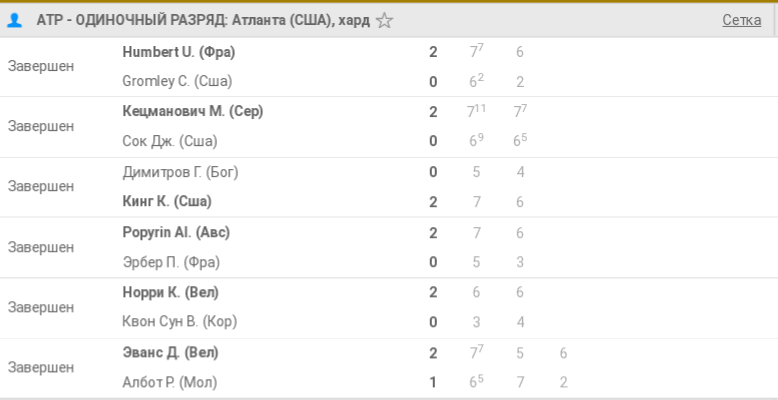The image size is (778, 400).
Task: Select player Эрбер П. (Фра)
Action: [x=171, y=262]
